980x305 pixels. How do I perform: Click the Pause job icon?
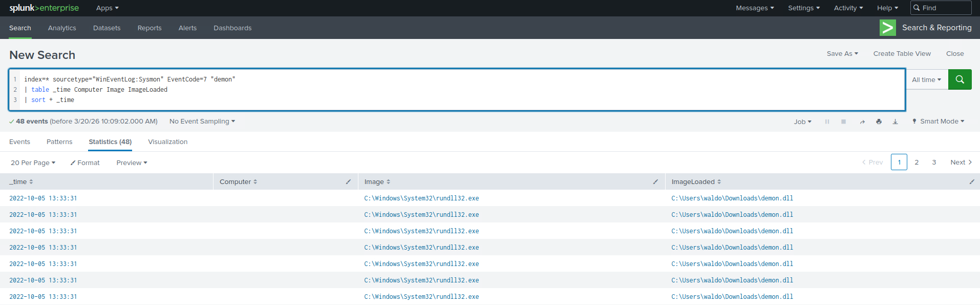827,122
